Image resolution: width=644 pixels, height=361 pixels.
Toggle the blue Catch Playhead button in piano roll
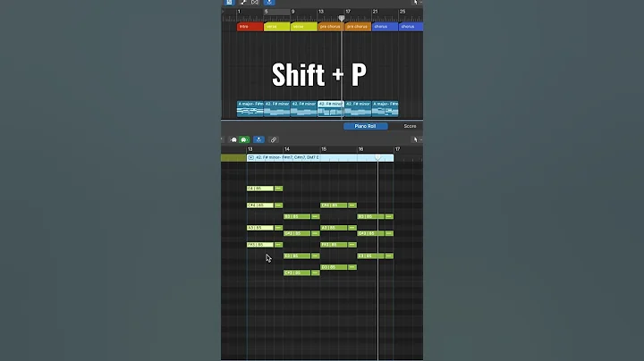(258, 140)
